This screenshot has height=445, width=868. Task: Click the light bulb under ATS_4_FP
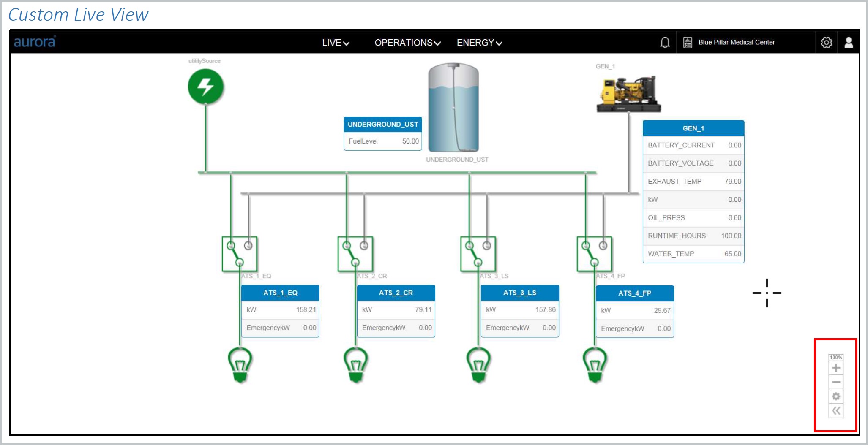click(595, 364)
